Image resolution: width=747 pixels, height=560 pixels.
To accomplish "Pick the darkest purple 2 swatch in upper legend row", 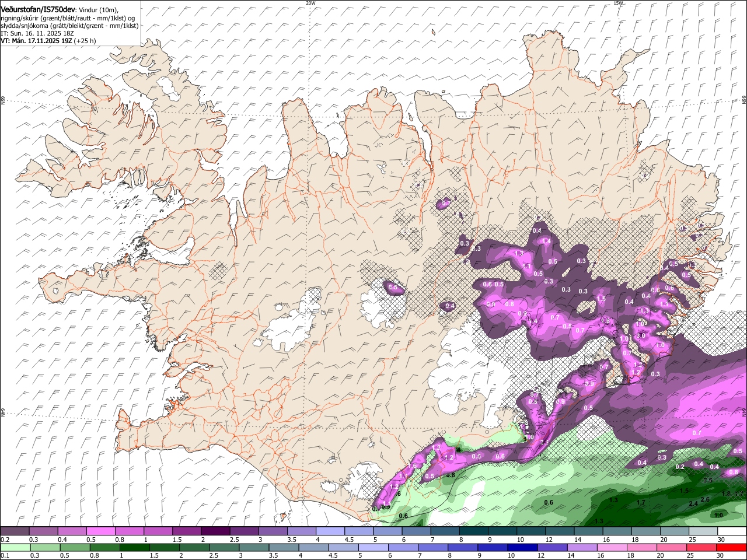I will pos(215,531).
